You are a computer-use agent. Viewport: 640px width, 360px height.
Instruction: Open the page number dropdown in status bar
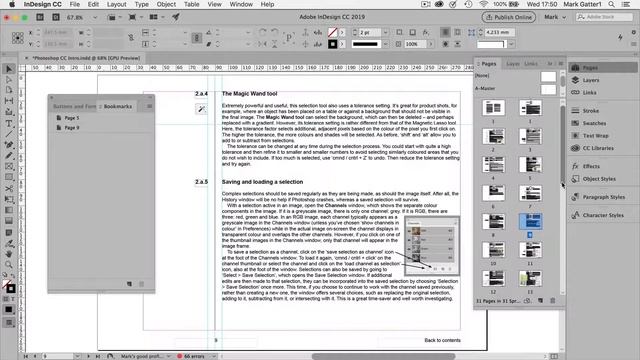[77, 356]
